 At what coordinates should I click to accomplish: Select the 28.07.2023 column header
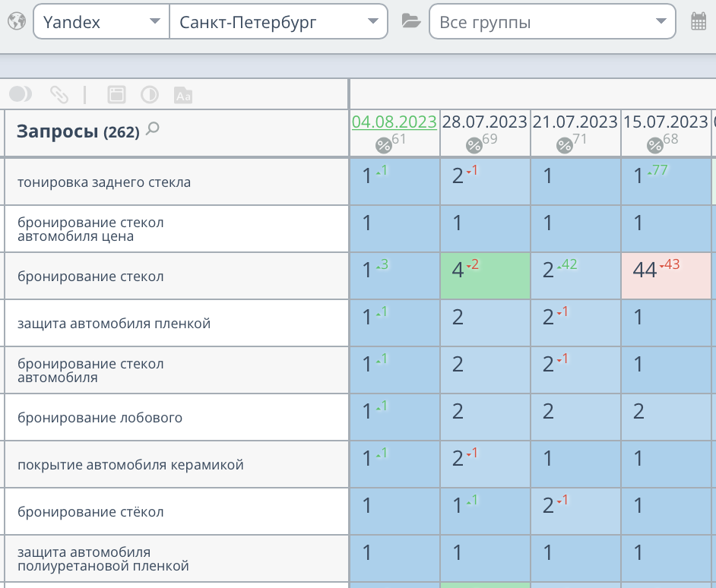(x=486, y=122)
